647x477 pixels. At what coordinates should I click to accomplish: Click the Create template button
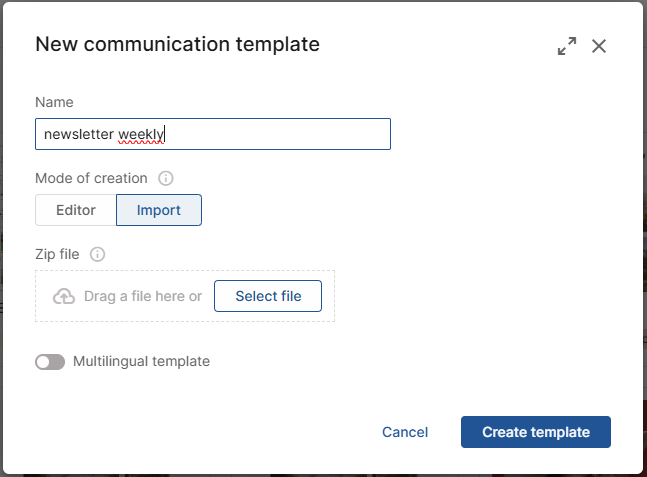pyautogui.click(x=536, y=432)
